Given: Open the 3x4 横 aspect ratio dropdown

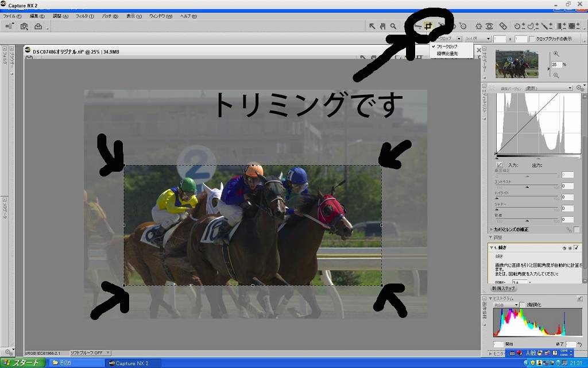Looking at the screenshot, I should coord(478,39).
